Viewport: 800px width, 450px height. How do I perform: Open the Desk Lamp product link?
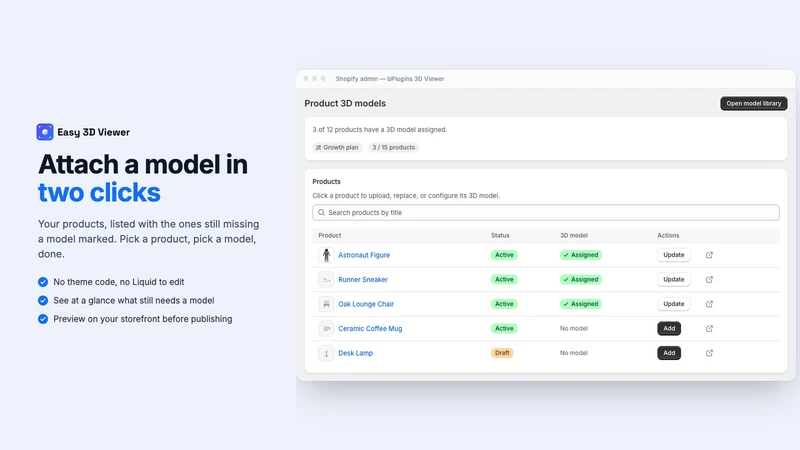[355, 353]
